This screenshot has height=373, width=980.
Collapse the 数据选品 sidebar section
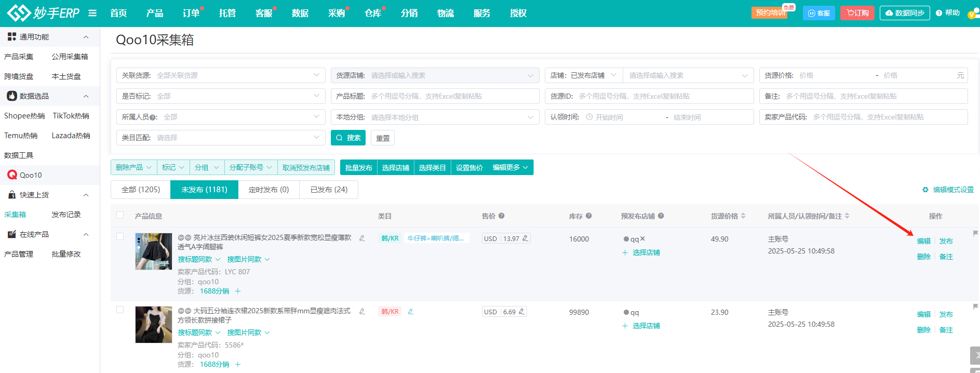86,96
